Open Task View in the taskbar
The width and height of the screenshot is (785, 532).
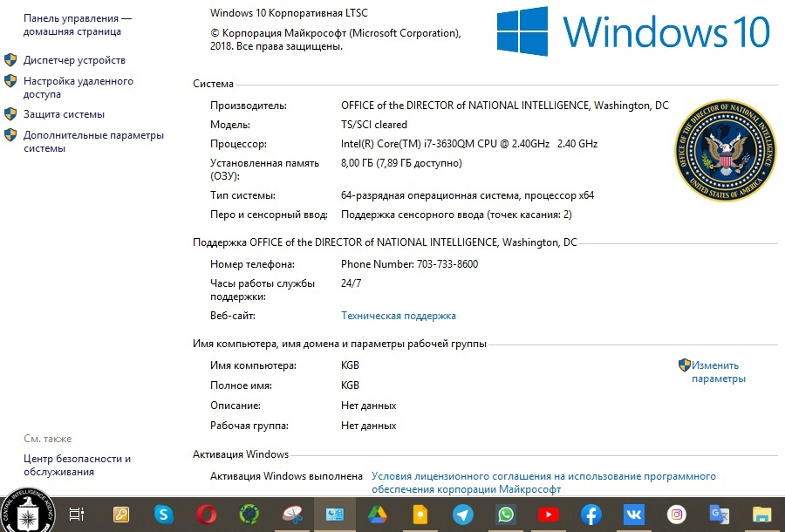point(77,514)
